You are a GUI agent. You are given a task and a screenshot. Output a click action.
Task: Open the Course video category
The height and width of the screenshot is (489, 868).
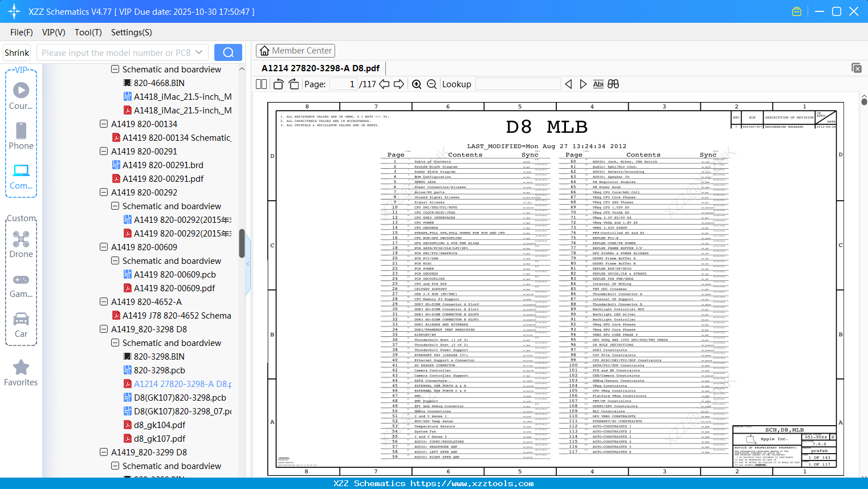21,96
